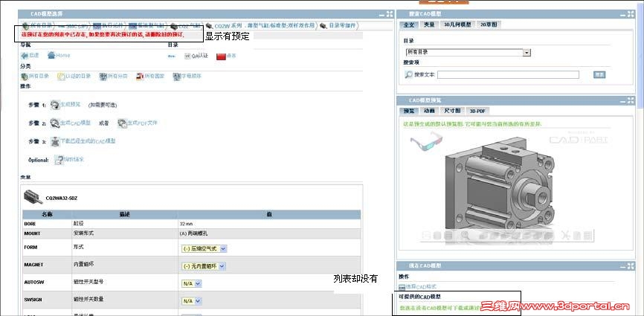Click Step 3 download generated CAD model icon
Viewport: 644px width, 316px height.
pos(55,141)
